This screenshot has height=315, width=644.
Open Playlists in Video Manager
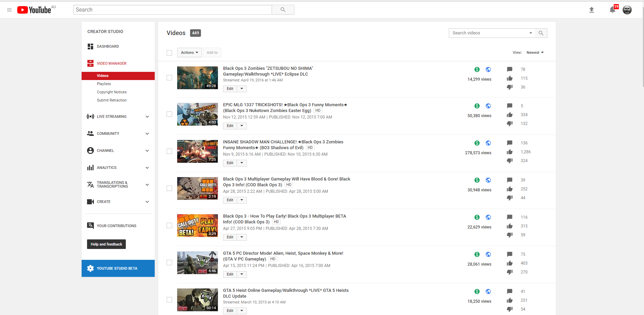[104, 84]
